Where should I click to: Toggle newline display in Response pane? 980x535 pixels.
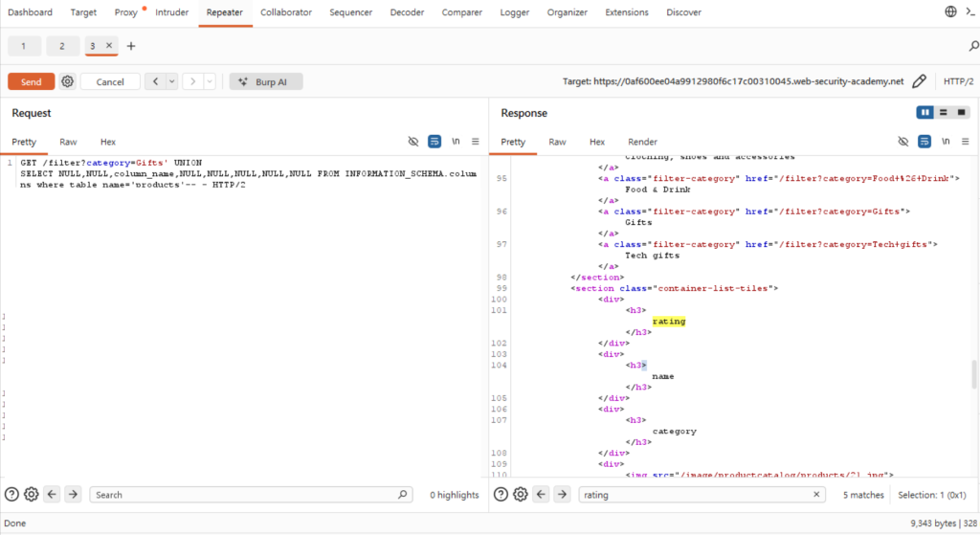pyautogui.click(x=946, y=142)
